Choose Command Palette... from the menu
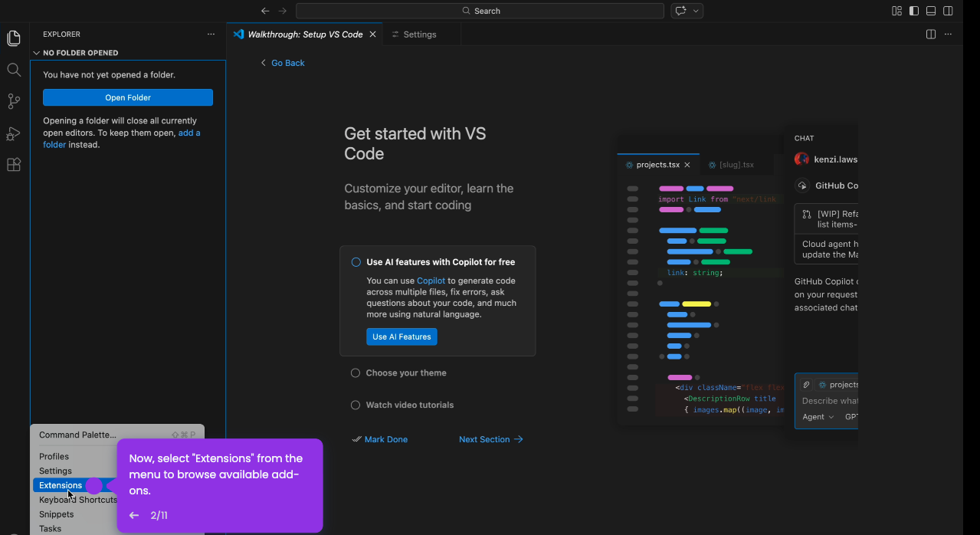The width and height of the screenshot is (980, 535). (x=117, y=435)
